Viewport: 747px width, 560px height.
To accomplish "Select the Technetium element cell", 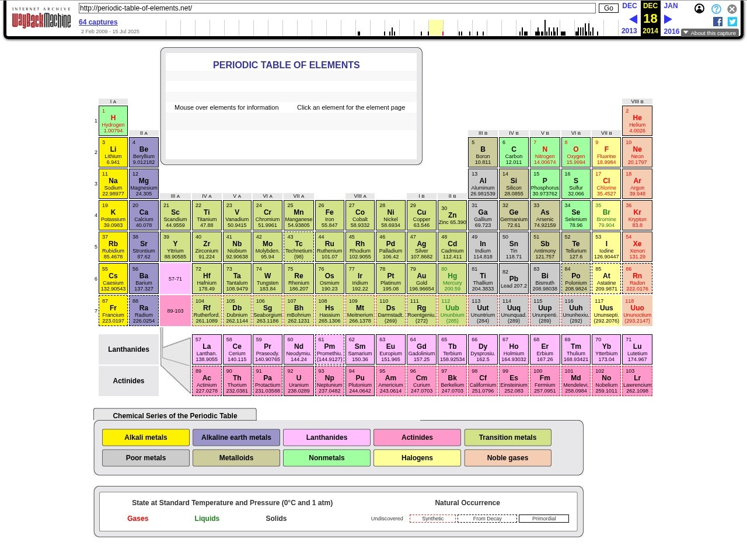I will (299, 247).
